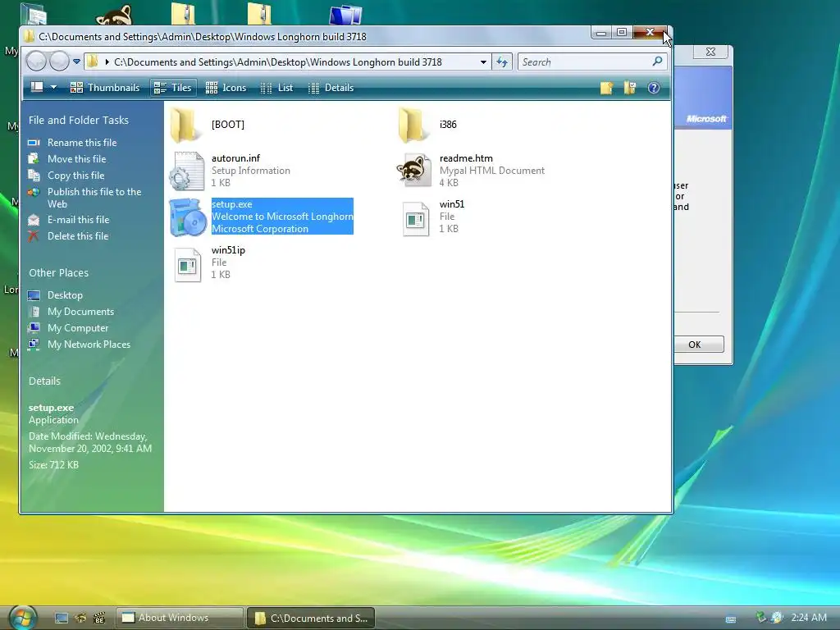
Task: Click the media clapperboard quick launch icon
Action: coord(99,619)
